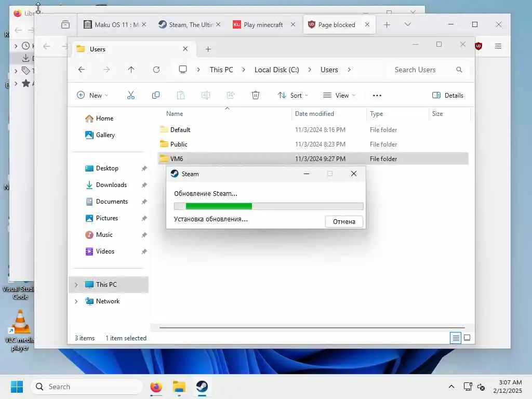
Task: Show hidden system tray icons
Action: pyautogui.click(x=451, y=387)
